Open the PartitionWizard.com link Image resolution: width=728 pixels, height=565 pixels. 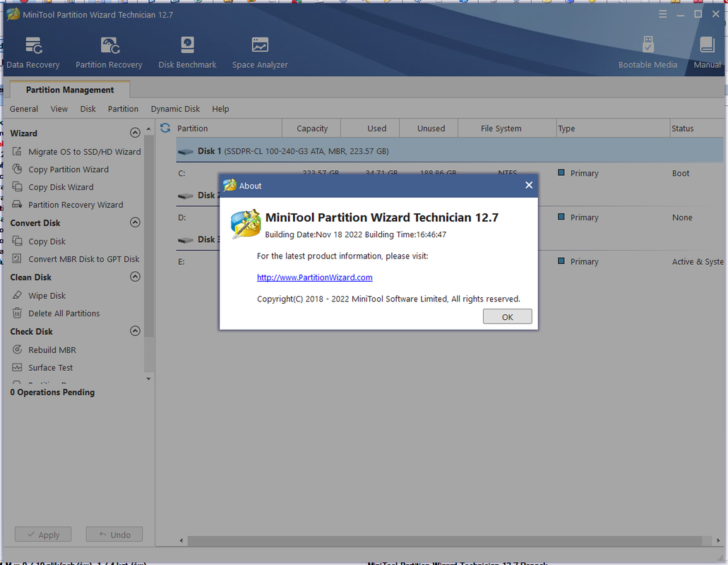315,277
